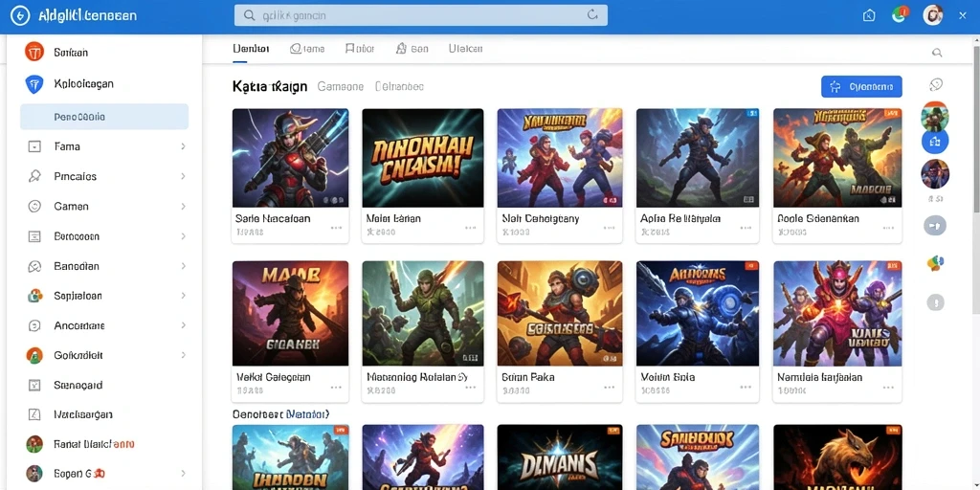Click the Pmcaics sidebar icon

[34, 176]
